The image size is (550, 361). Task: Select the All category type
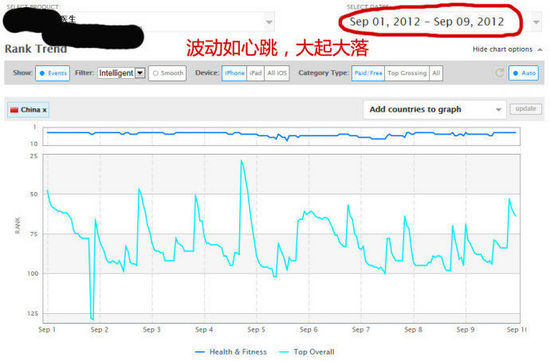tap(436, 73)
